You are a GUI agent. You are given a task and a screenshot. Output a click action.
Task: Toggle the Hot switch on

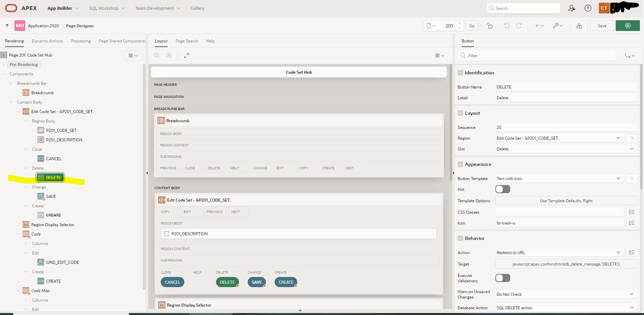[x=502, y=189]
